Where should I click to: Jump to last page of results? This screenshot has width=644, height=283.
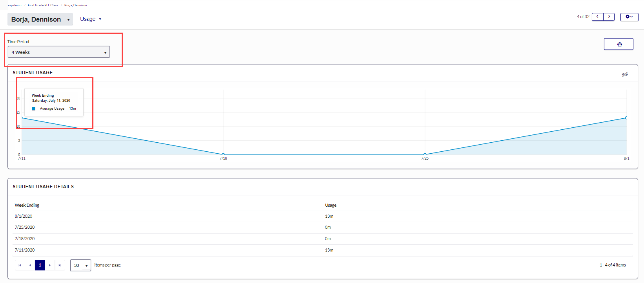pyautogui.click(x=60, y=265)
